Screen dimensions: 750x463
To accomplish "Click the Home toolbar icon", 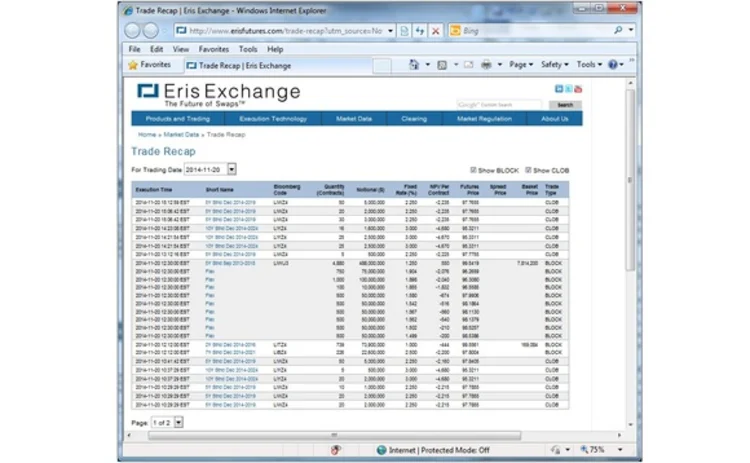I will (414, 65).
